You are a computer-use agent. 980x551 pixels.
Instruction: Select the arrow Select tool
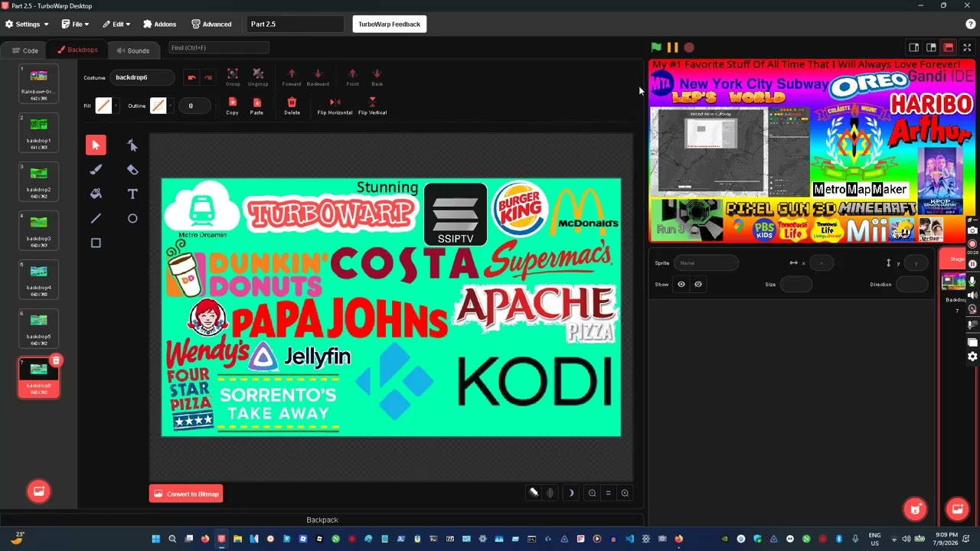[96, 145]
